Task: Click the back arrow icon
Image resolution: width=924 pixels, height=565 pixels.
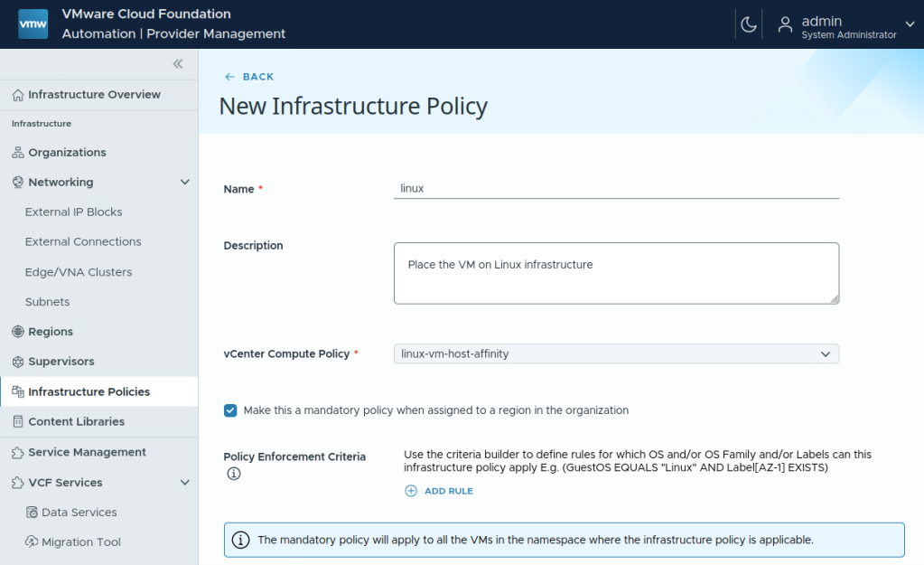Action: click(x=229, y=77)
